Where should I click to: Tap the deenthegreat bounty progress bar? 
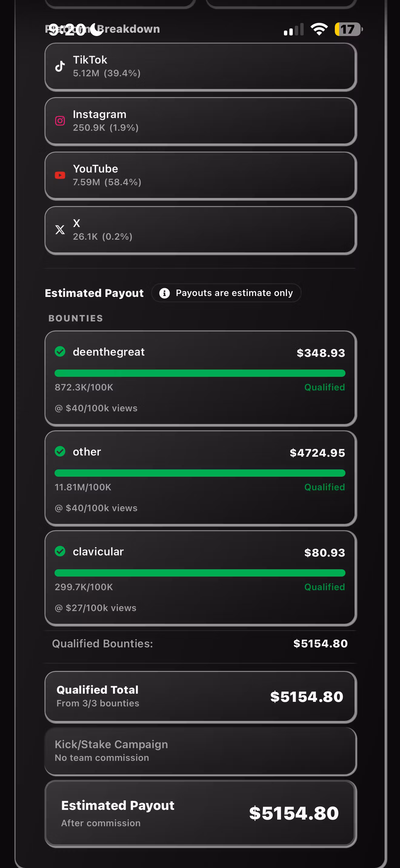click(x=200, y=373)
